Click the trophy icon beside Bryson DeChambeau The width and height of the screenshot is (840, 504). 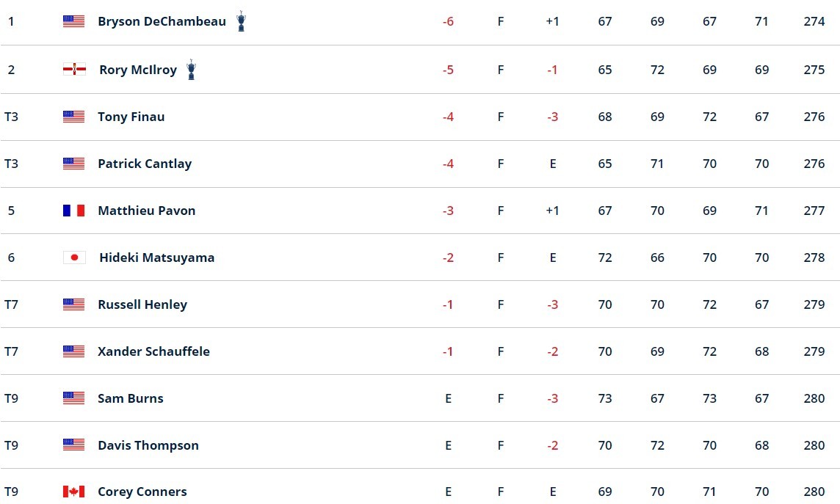pos(241,21)
